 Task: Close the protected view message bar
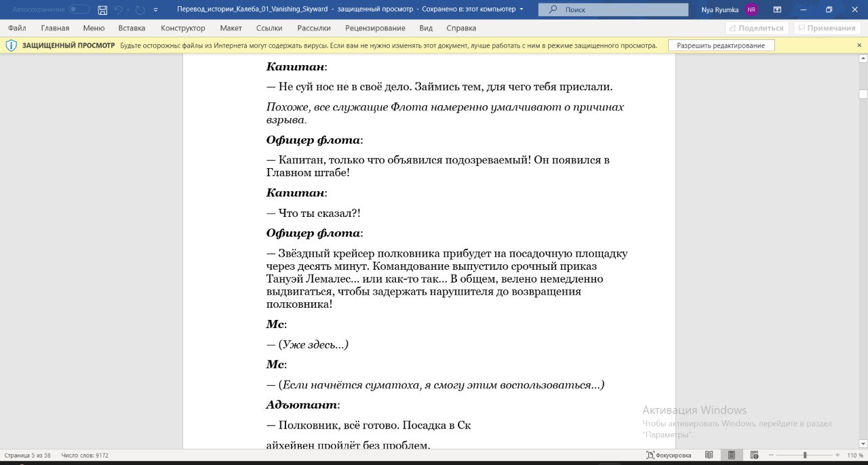[859, 45]
